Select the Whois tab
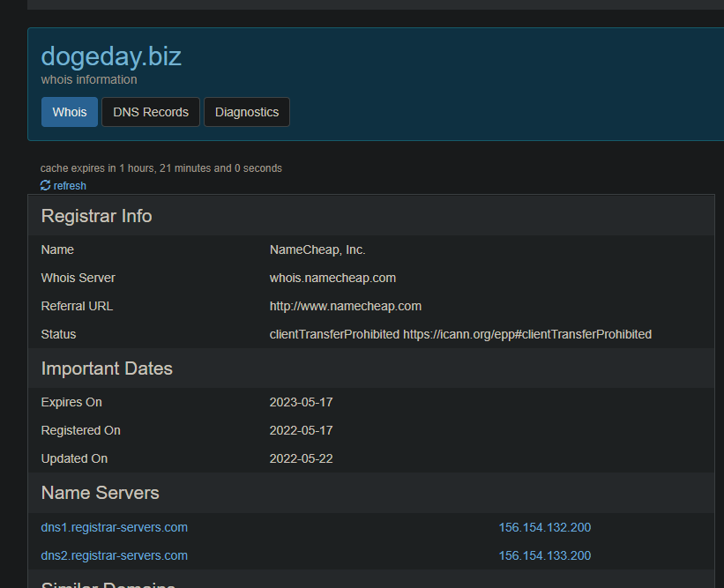The image size is (724, 588). [70, 112]
